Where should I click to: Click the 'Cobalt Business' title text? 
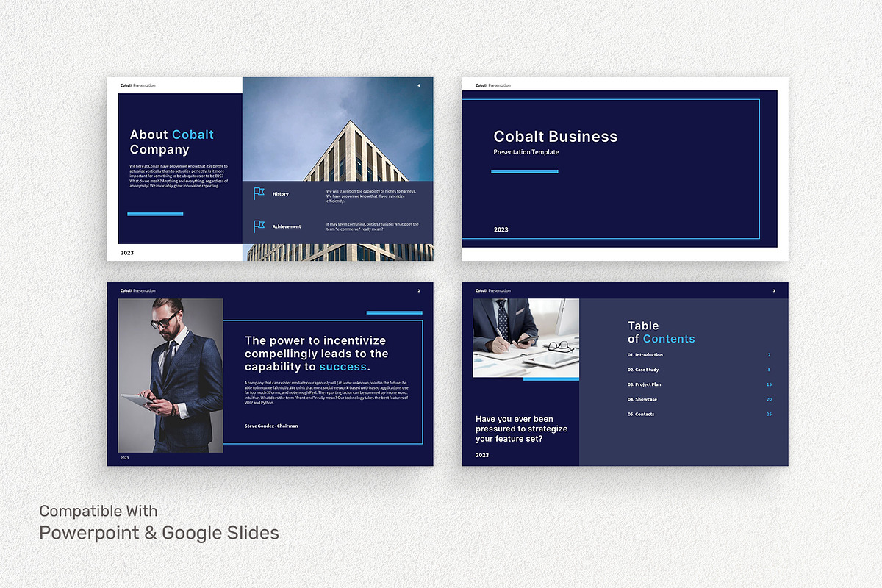556,136
